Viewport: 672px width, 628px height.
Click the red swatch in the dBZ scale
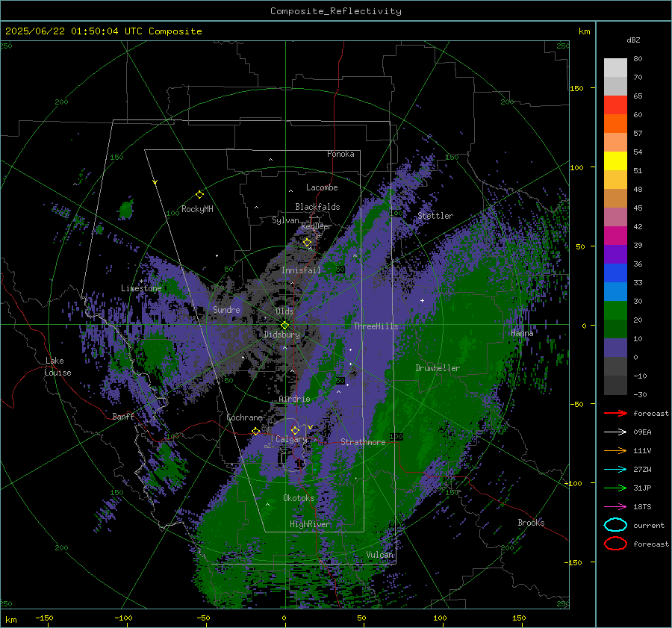[615, 105]
